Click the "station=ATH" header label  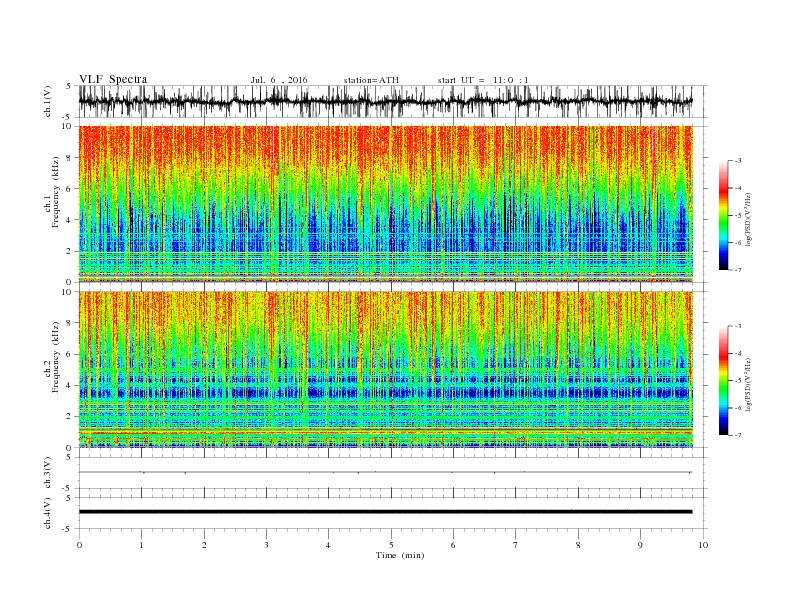point(371,80)
